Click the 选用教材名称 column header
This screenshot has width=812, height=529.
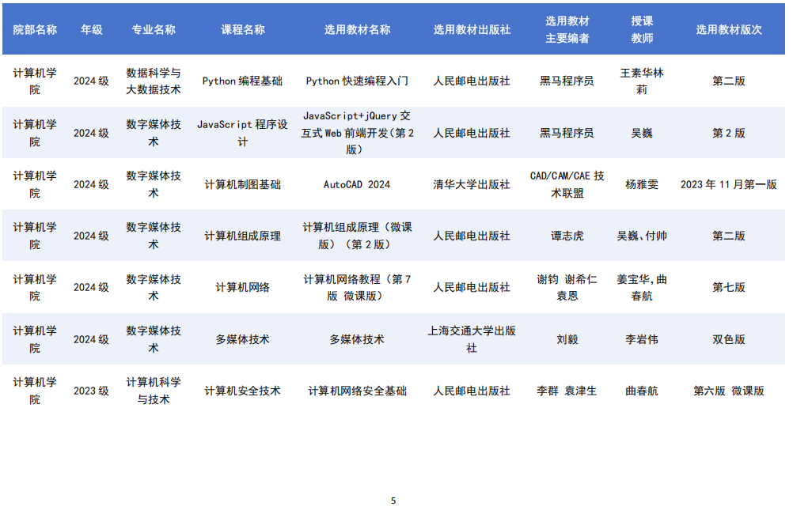point(357,29)
